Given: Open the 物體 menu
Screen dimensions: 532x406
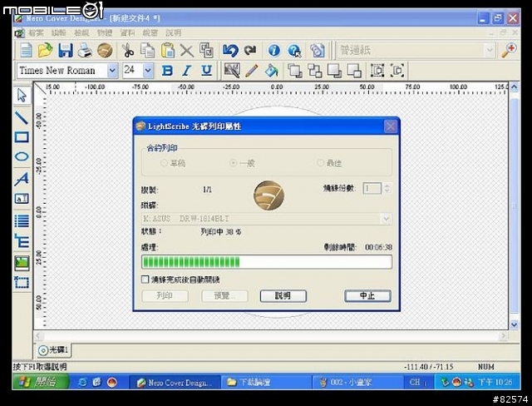Looking at the screenshot, I should click(x=105, y=33).
